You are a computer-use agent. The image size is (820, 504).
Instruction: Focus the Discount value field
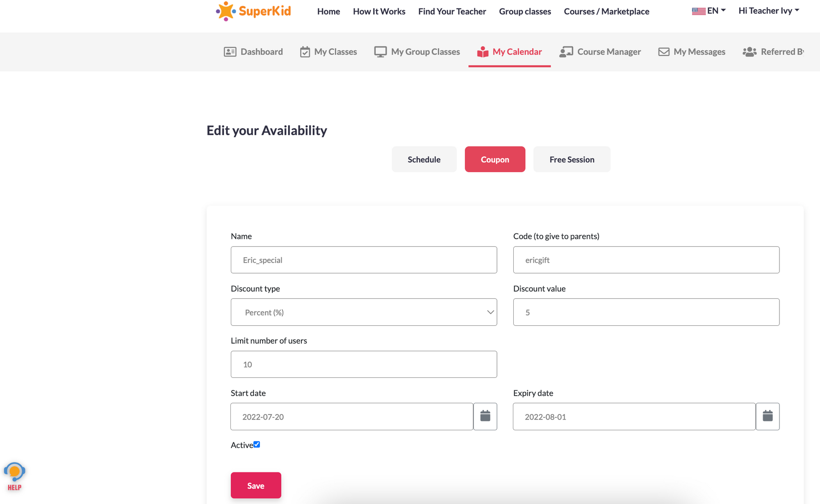tap(646, 312)
